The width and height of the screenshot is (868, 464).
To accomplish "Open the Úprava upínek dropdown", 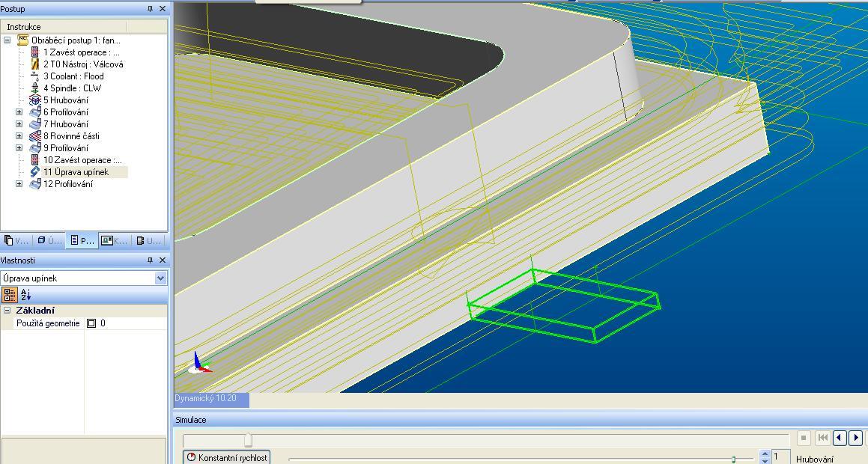I will (160, 278).
